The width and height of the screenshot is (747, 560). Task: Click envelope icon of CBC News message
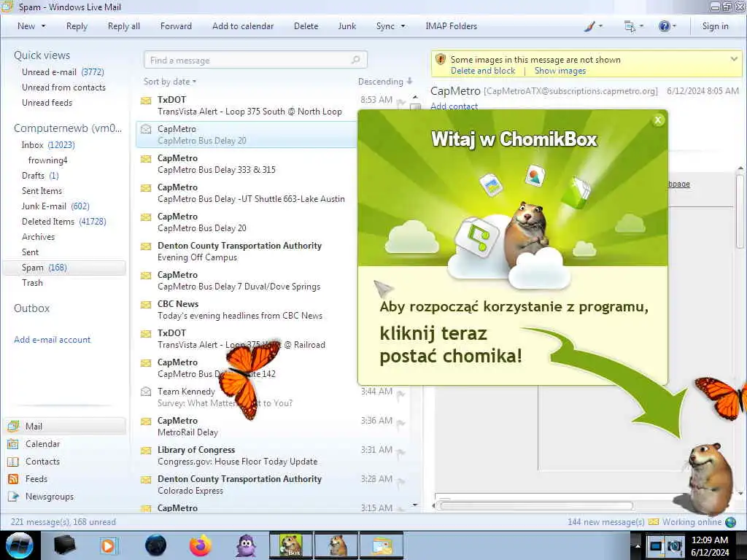(x=146, y=304)
